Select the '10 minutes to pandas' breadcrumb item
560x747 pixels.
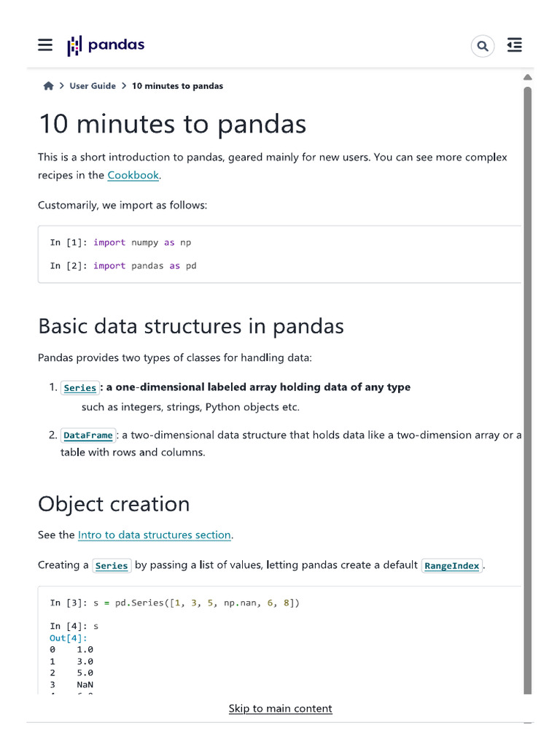coord(177,86)
